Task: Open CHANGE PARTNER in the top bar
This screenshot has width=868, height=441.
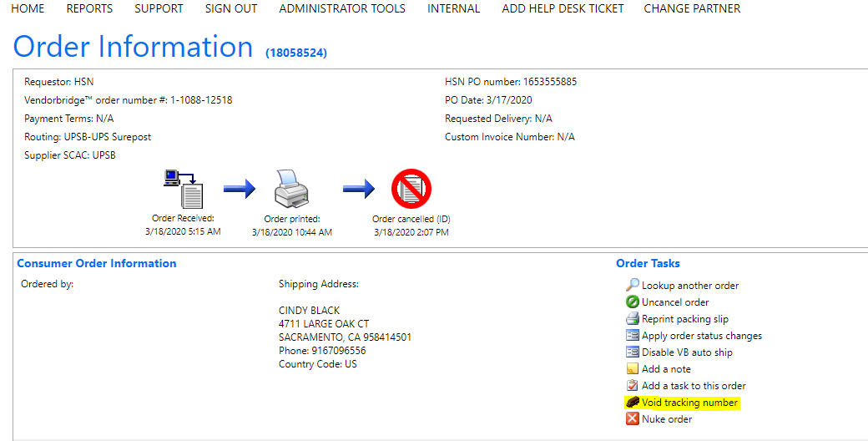Action: 692,9
